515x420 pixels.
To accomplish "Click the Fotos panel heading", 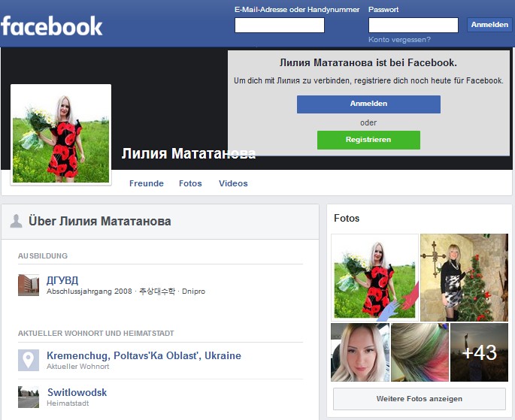I will click(x=347, y=218).
